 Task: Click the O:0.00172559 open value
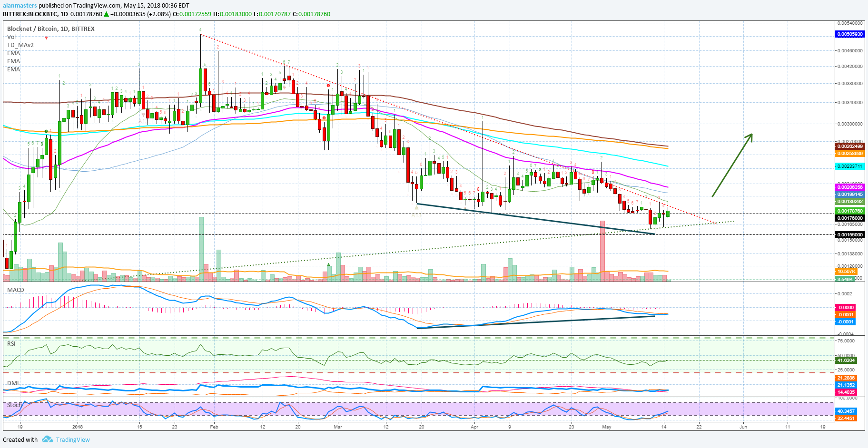point(192,14)
